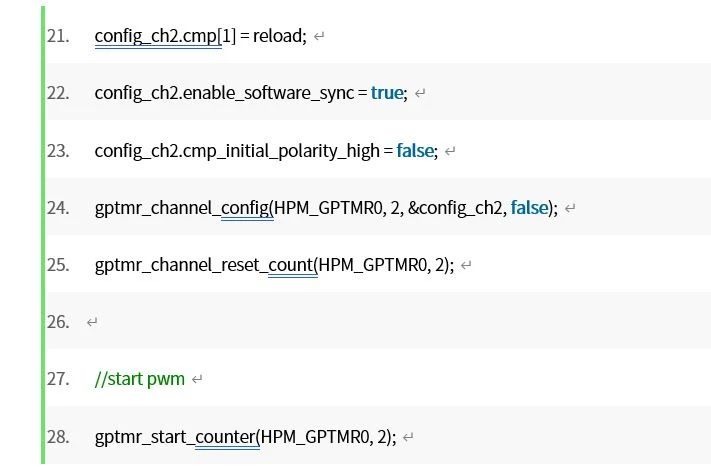This screenshot has height=467, width=711.
Task: Click enable_software_sync on line 22
Action: coord(268,93)
